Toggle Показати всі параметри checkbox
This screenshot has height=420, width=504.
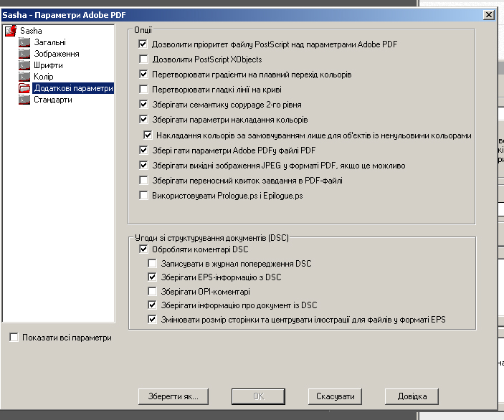pyautogui.click(x=14, y=338)
